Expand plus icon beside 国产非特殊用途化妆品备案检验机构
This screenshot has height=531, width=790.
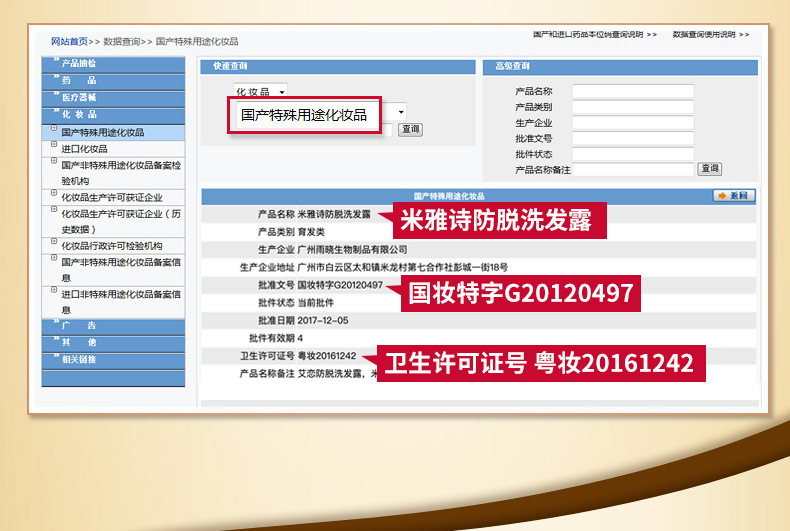[54, 161]
